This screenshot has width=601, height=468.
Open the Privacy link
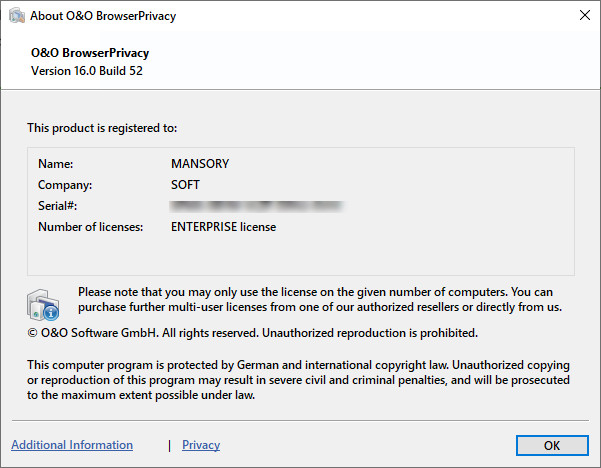click(201, 445)
